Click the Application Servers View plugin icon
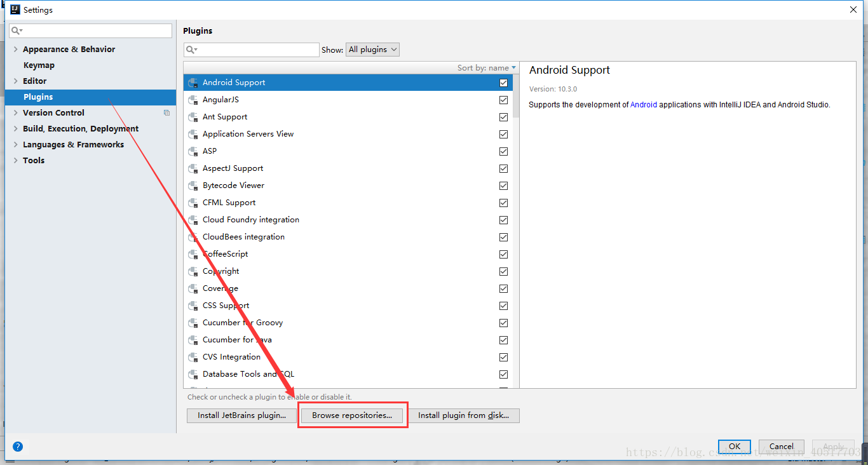The image size is (868, 465). 193,134
